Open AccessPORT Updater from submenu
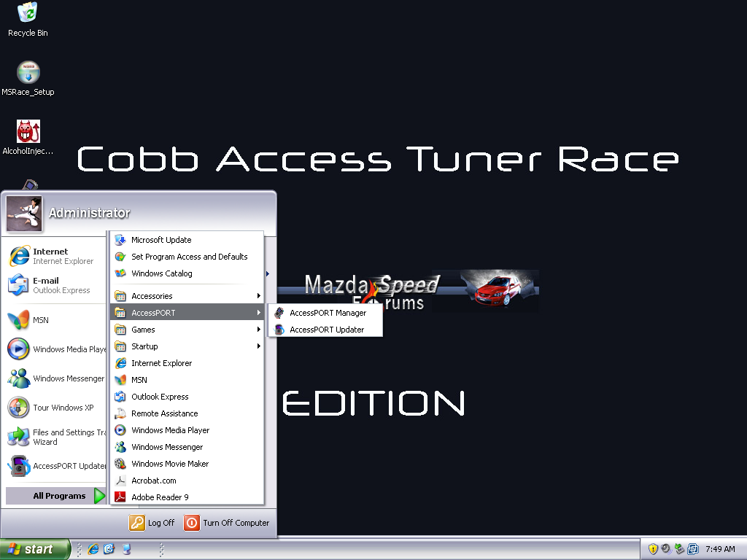Viewport: 747px width, 560px height. click(x=325, y=330)
